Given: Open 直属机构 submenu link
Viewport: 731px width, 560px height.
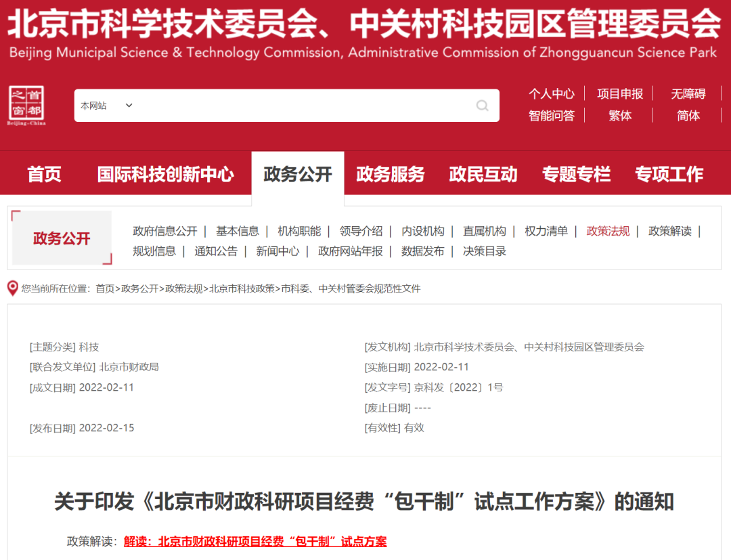Looking at the screenshot, I should (485, 231).
